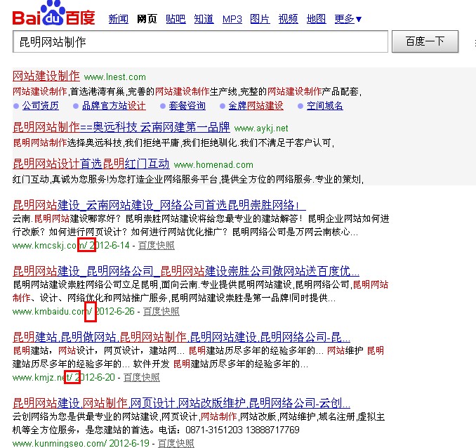Expand the 更多 dropdown menu

(348, 19)
